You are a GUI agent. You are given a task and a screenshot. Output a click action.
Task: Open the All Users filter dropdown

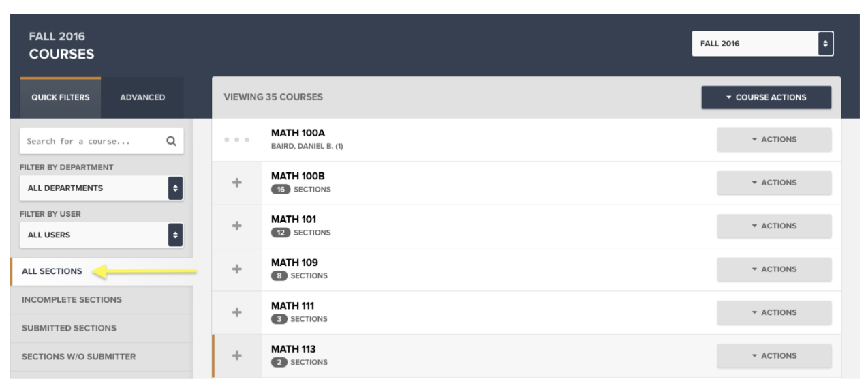tap(102, 235)
